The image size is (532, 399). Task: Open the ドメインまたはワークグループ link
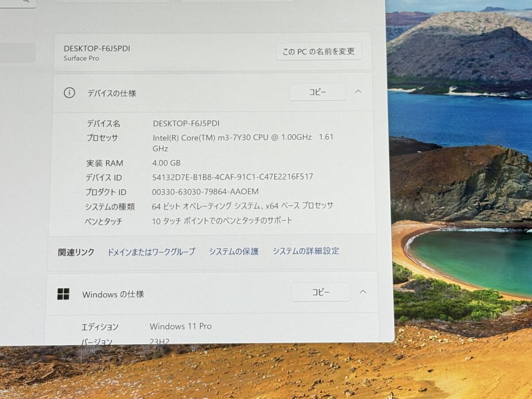click(x=151, y=252)
